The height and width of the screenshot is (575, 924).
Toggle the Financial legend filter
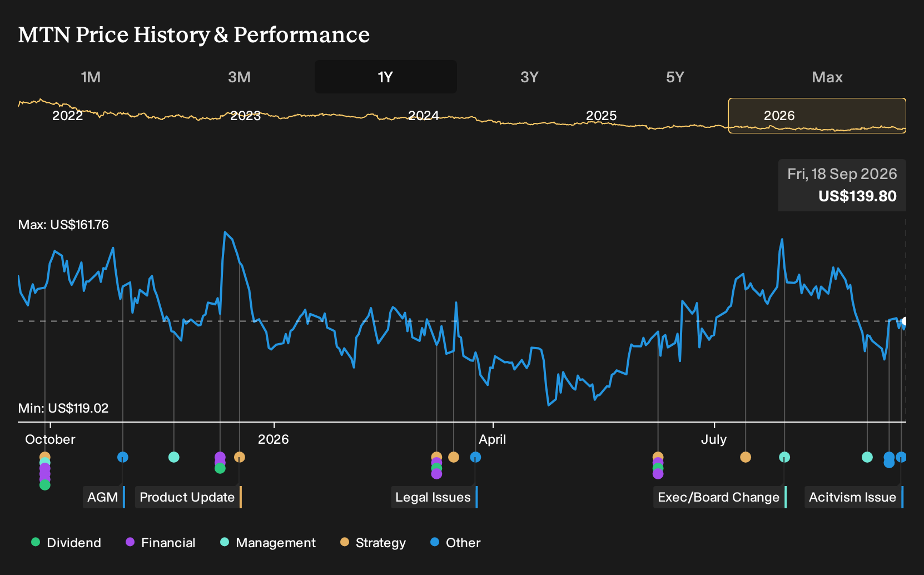(160, 543)
